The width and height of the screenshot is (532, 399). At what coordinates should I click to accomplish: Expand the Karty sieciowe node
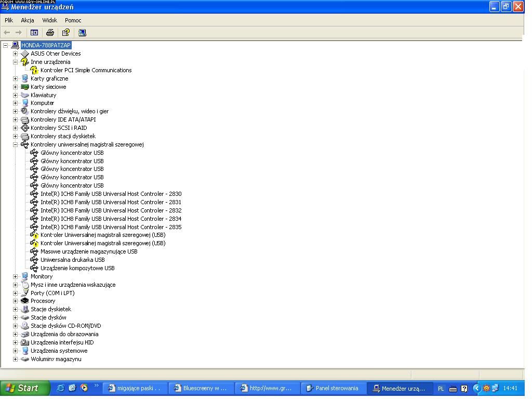(x=15, y=87)
